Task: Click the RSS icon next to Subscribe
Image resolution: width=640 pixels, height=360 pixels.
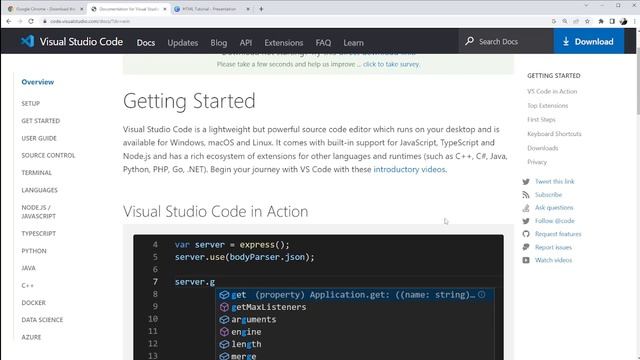Action: [x=526, y=195]
